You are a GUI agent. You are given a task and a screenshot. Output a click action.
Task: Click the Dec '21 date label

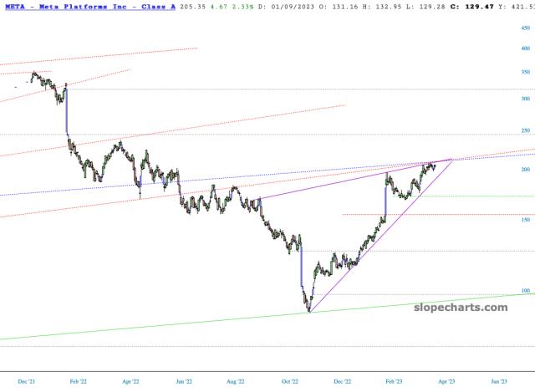pyautogui.click(x=27, y=379)
